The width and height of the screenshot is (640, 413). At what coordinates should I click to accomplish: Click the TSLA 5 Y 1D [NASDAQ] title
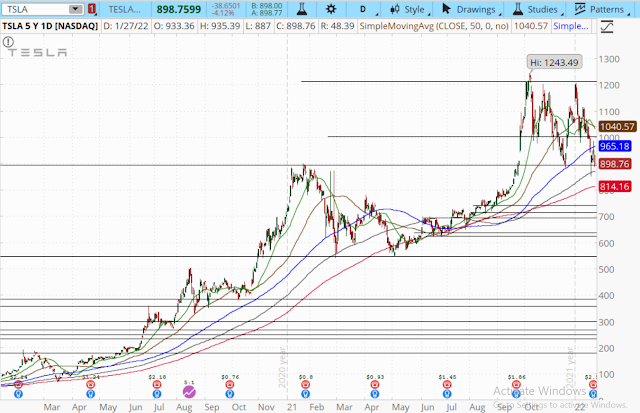50,27
